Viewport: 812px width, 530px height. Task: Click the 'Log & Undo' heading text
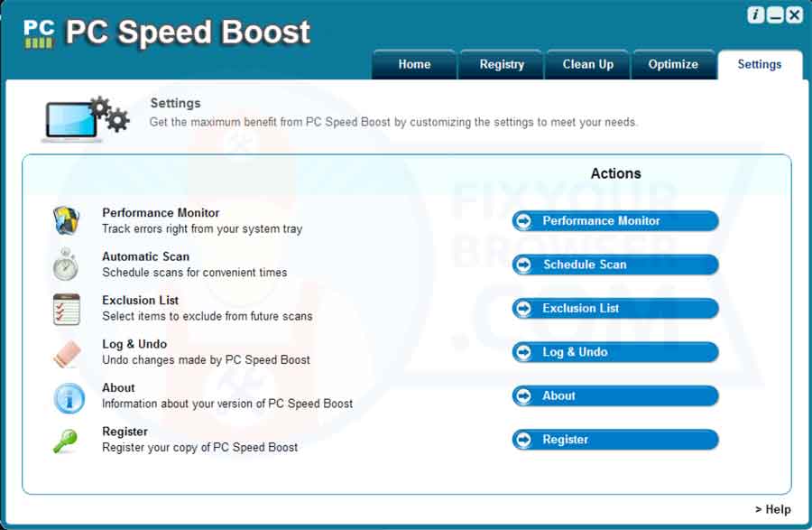click(134, 344)
